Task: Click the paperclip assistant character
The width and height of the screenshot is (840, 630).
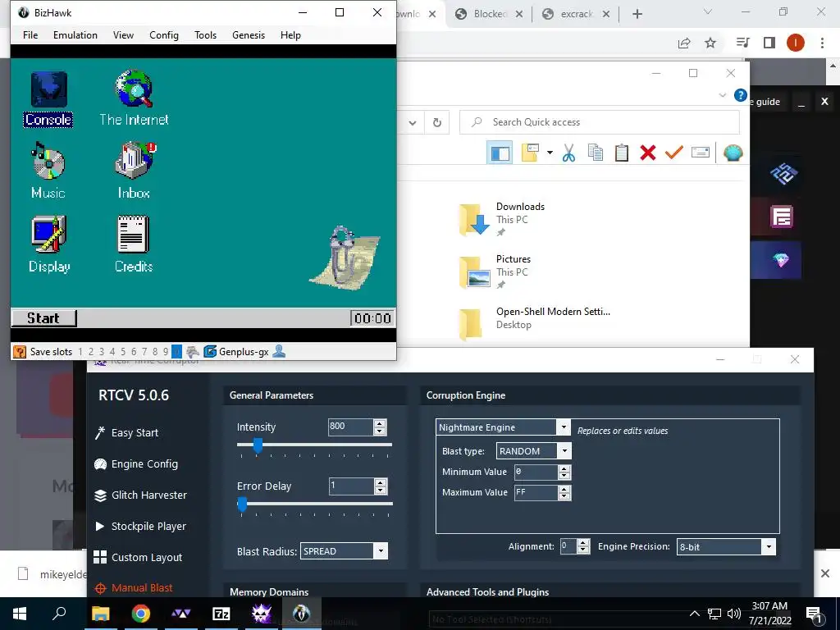Action: click(x=345, y=258)
